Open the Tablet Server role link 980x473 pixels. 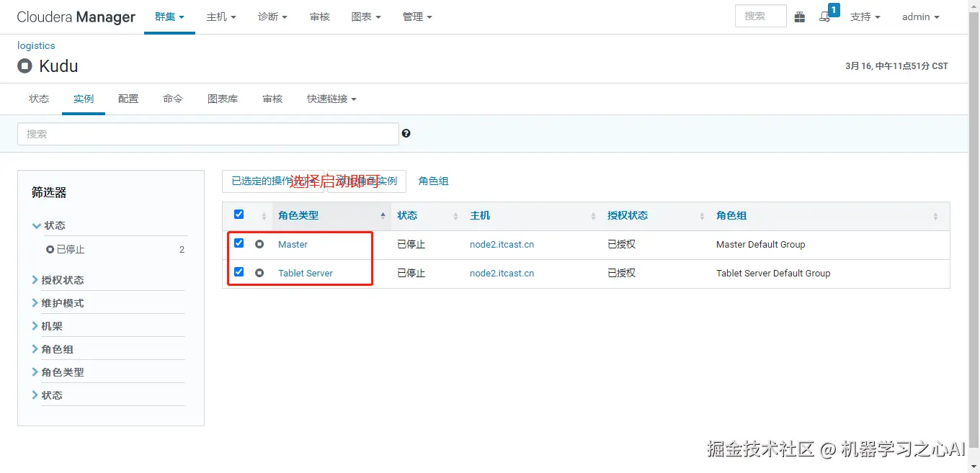pyautogui.click(x=306, y=273)
